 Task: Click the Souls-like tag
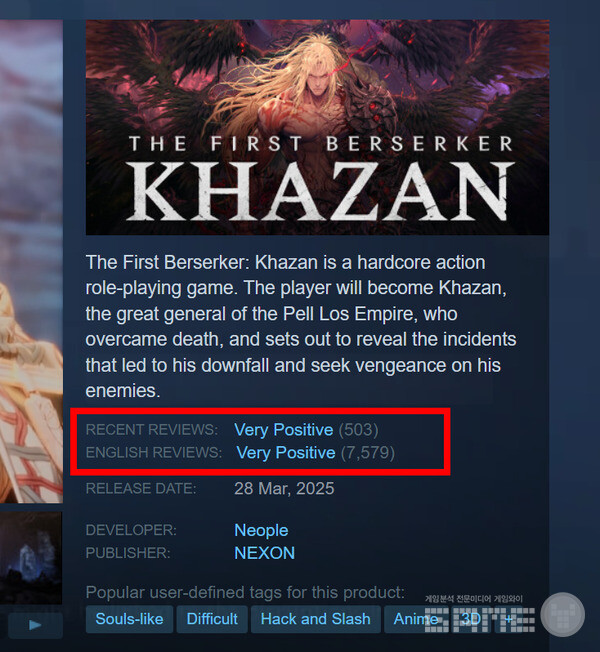pyautogui.click(x=129, y=619)
